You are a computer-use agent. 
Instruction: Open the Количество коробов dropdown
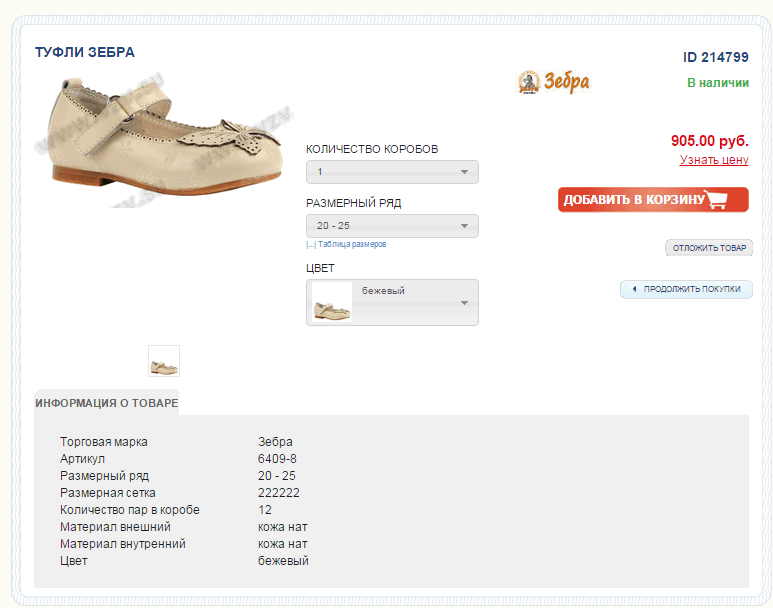(392, 172)
